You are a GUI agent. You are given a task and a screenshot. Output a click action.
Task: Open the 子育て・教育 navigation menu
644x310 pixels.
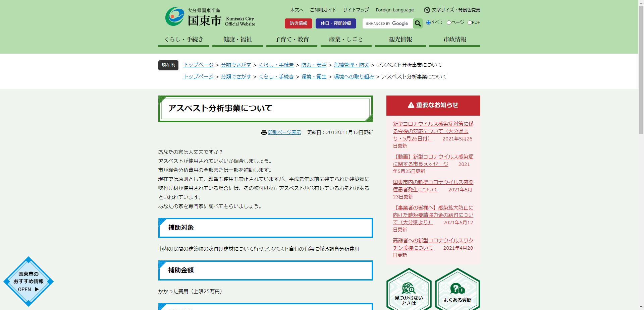(291, 39)
